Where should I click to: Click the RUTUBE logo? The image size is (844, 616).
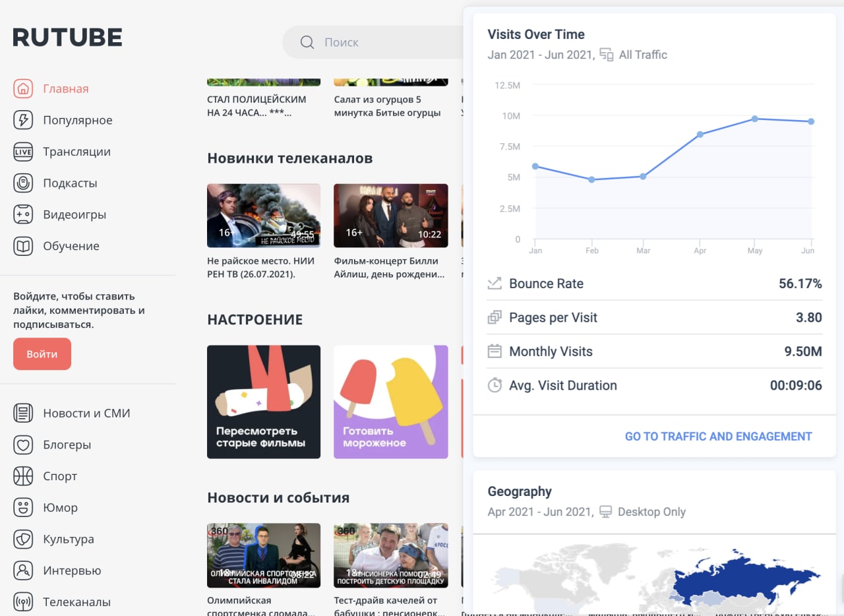pyautogui.click(x=67, y=37)
